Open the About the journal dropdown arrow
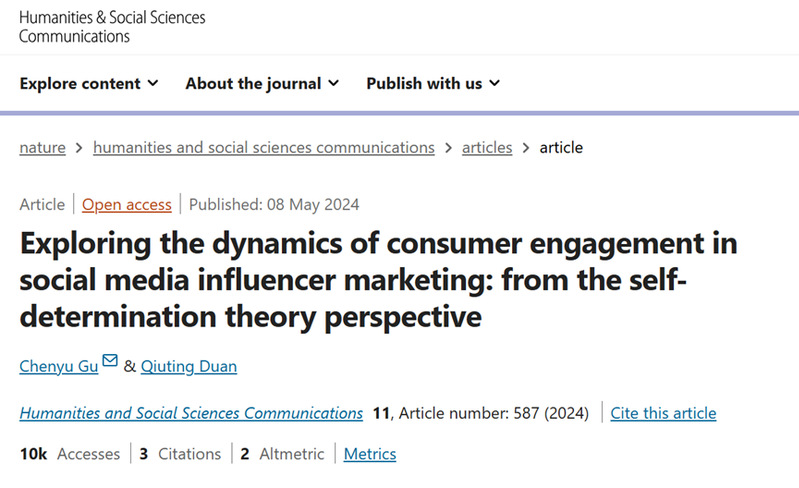 click(334, 83)
